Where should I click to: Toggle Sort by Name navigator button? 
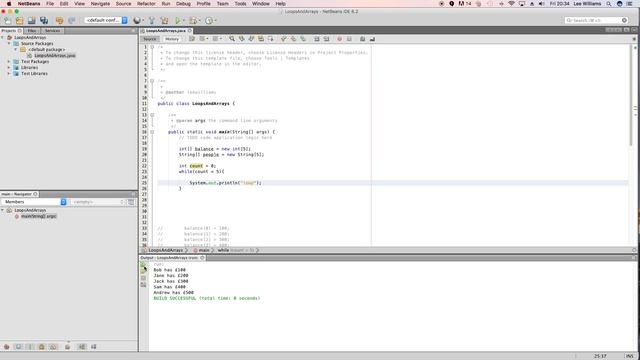point(82,347)
